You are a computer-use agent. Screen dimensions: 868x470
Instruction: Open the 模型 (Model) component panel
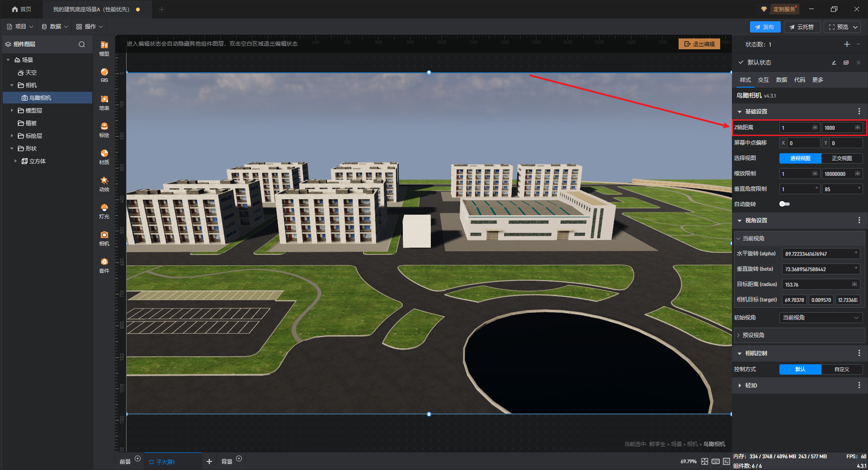click(x=104, y=48)
